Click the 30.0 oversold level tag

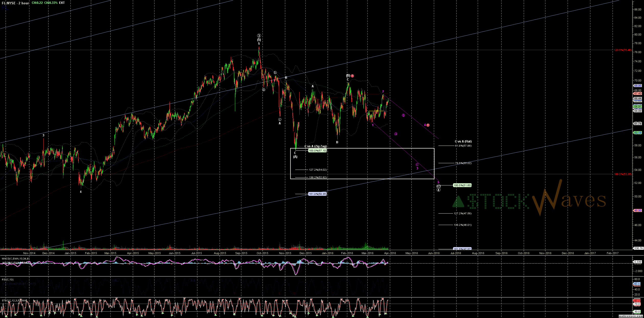(x=637, y=312)
